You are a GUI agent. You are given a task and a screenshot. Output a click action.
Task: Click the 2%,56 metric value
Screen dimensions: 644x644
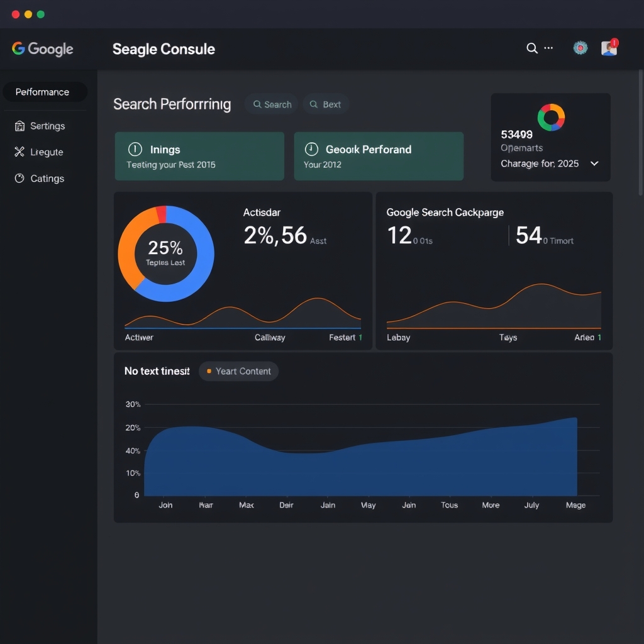(x=275, y=235)
